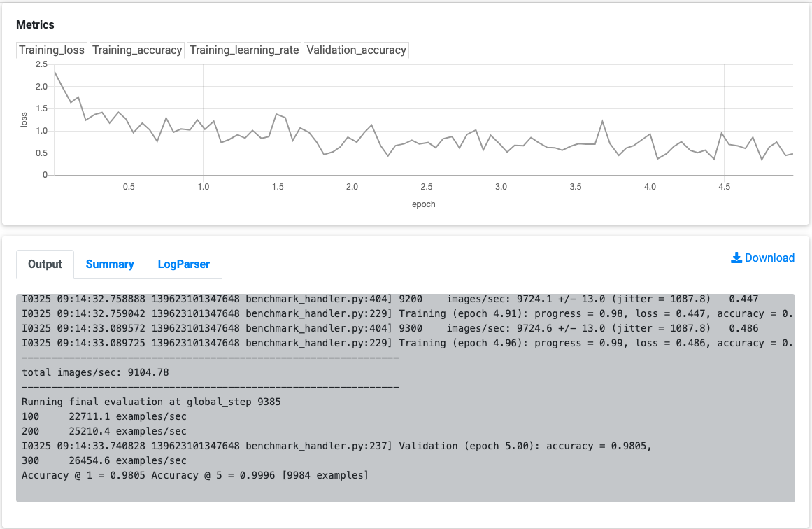Viewport: 812px width, 529px height.
Task: Select the Training_loss metric tab
Action: point(52,50)
